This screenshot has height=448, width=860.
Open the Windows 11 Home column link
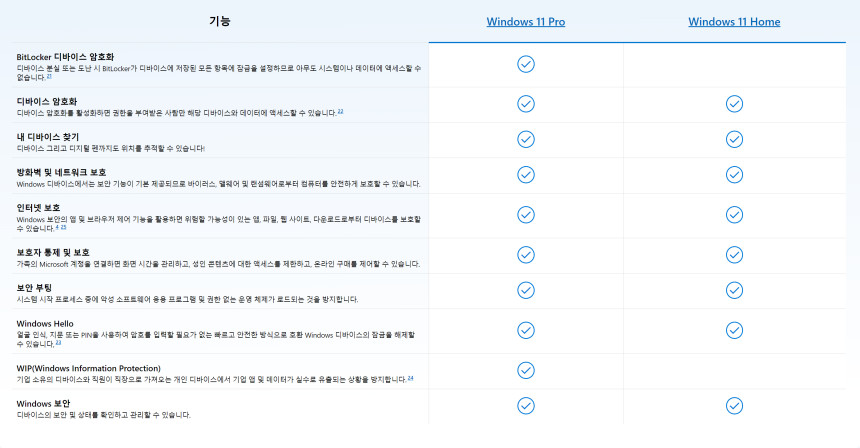(x=734, y=22)
